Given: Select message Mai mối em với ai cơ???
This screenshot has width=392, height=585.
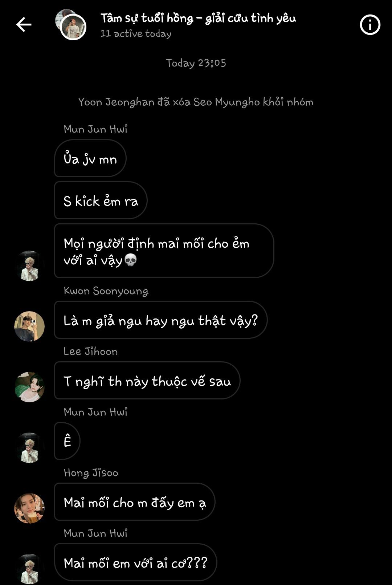Looking at the screenshot, I should (136, 562).
